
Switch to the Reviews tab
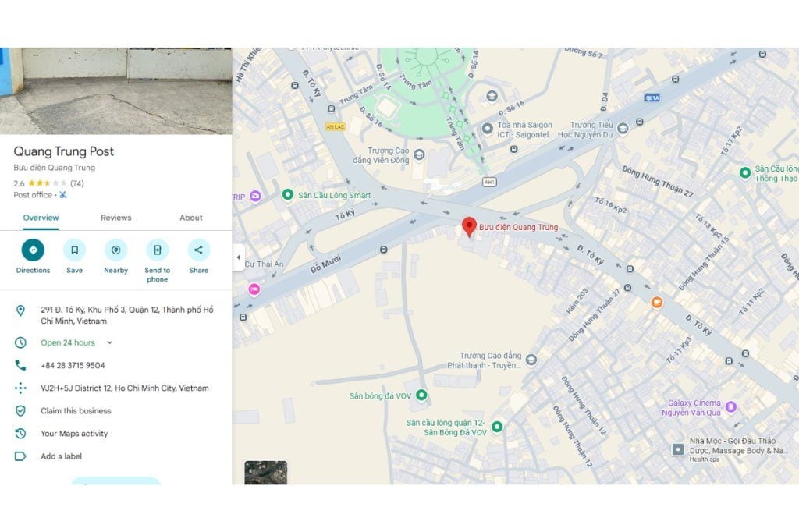pos(115,218)
